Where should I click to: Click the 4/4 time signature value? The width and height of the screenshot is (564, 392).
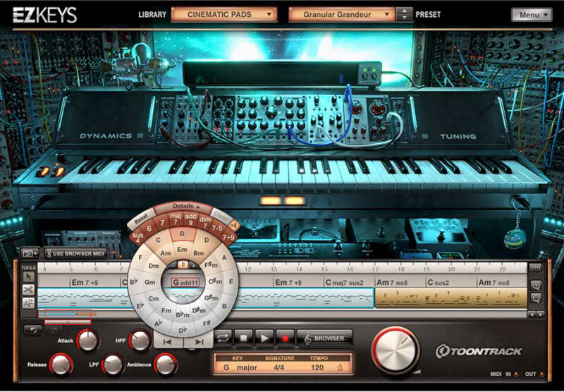[x=278, y=367]
